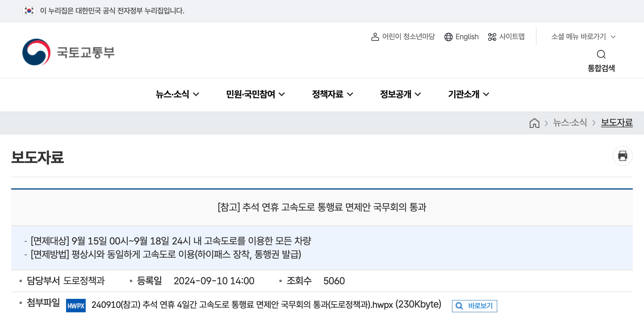Follow the 뉴스·소식 breadcrumb link
The height and width of the screenshot is (314, 644).
570,123
